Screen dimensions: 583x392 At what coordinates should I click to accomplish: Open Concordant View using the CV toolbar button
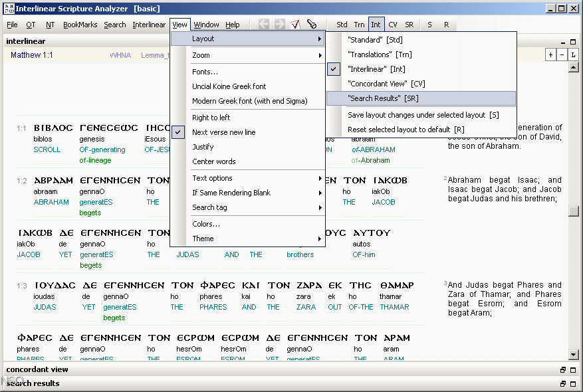(392, 24)
